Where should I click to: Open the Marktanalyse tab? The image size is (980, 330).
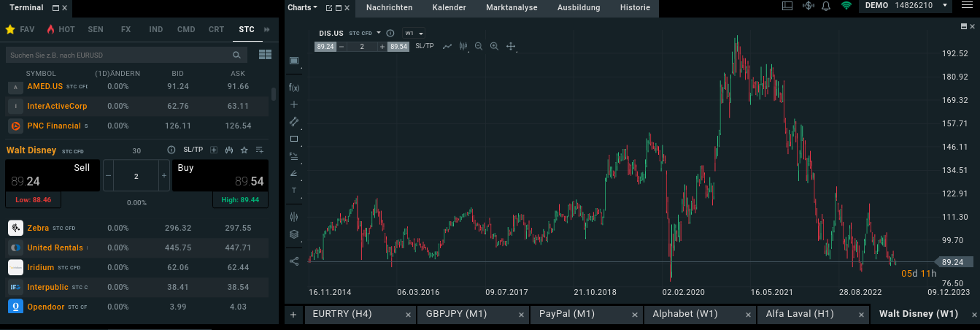(512, 7)
